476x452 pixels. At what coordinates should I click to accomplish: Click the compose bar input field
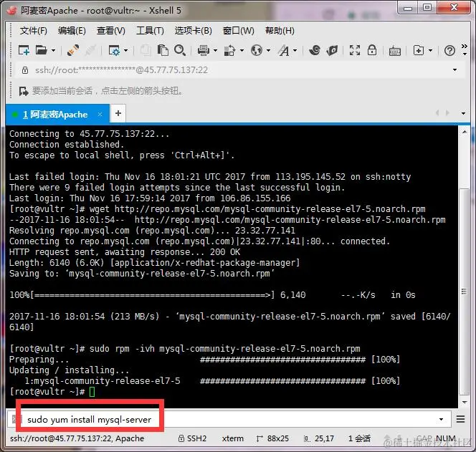coord(229,420)
